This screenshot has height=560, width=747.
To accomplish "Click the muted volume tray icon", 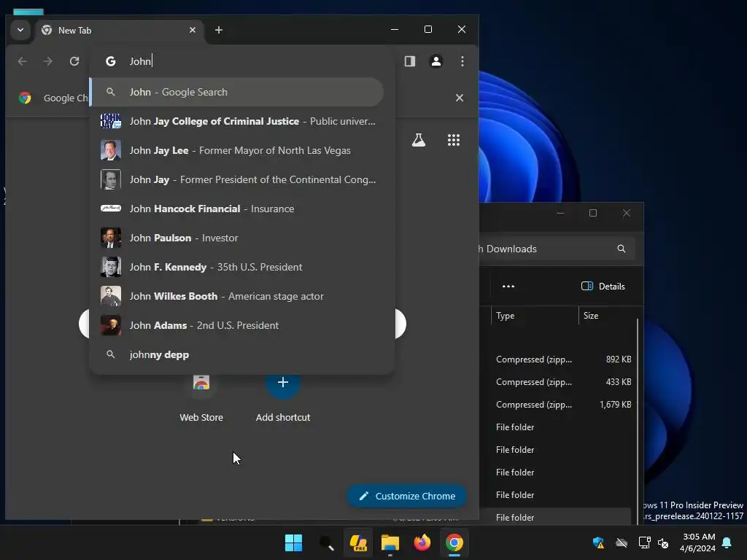I will tap(663, 542).
